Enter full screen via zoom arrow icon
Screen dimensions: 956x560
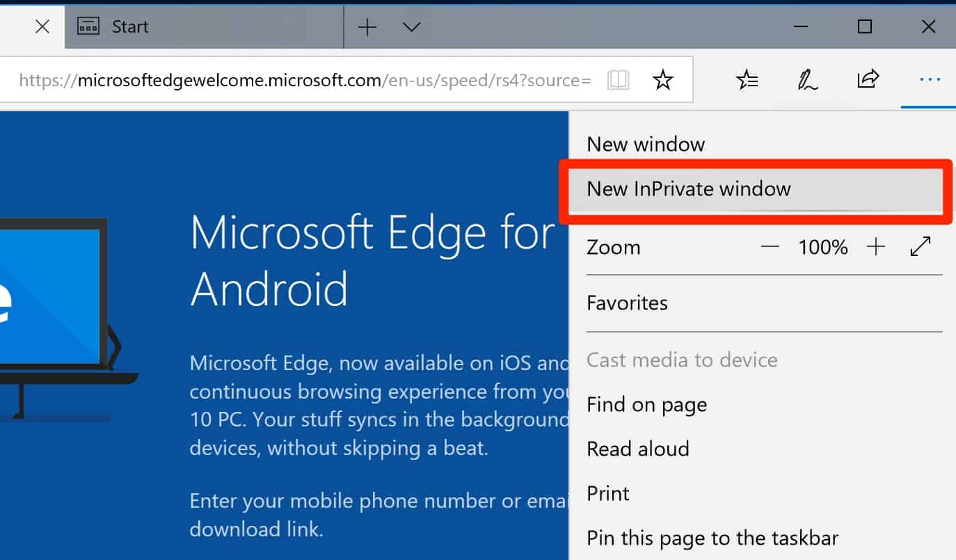coord(921,246)
